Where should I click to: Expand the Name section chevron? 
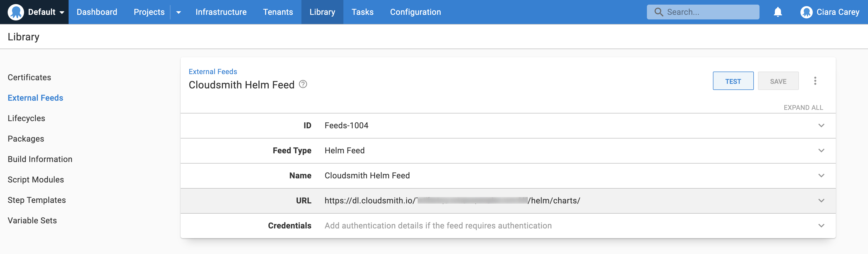[x=821, y=176]
